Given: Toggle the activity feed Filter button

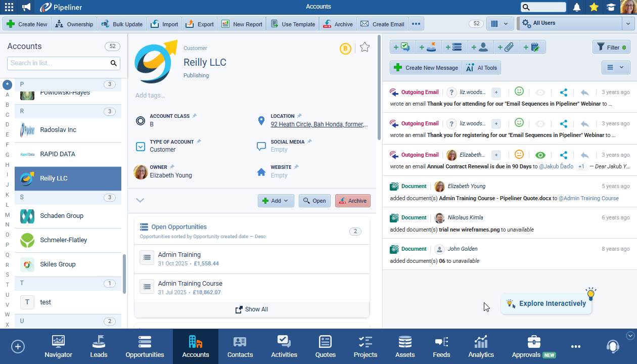Looking at the screenshot, I should point(611,47).
